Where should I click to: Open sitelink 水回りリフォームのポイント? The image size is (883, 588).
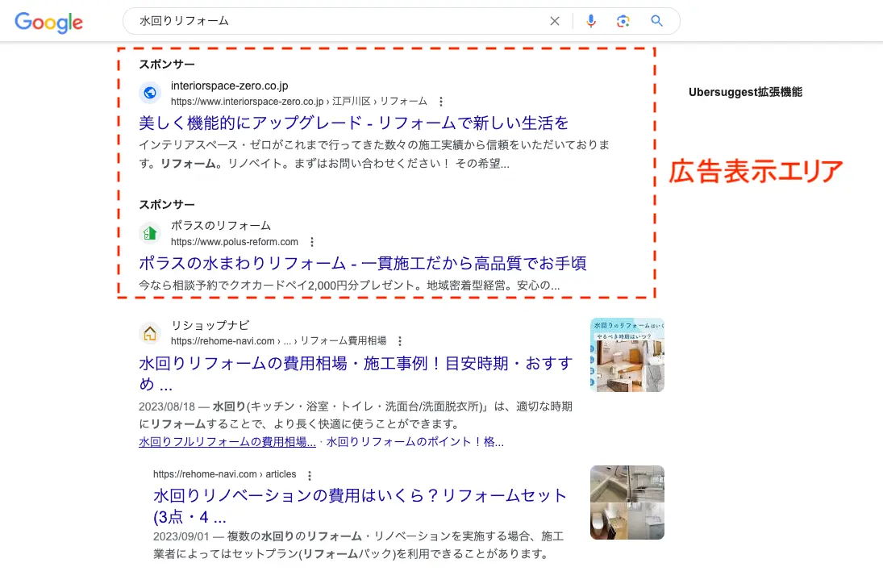pyautogui.click(x=415, y=441)
